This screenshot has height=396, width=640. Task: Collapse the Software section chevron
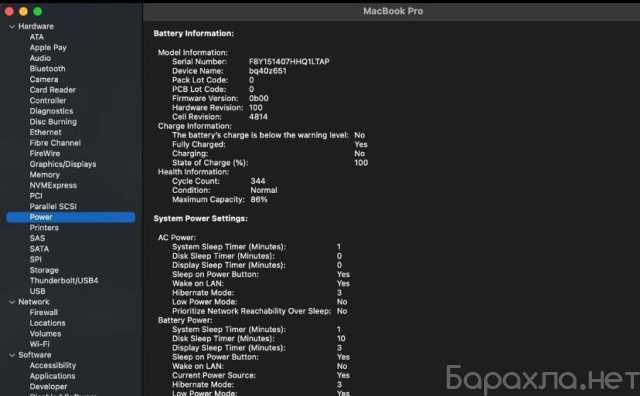click(12, 355)
